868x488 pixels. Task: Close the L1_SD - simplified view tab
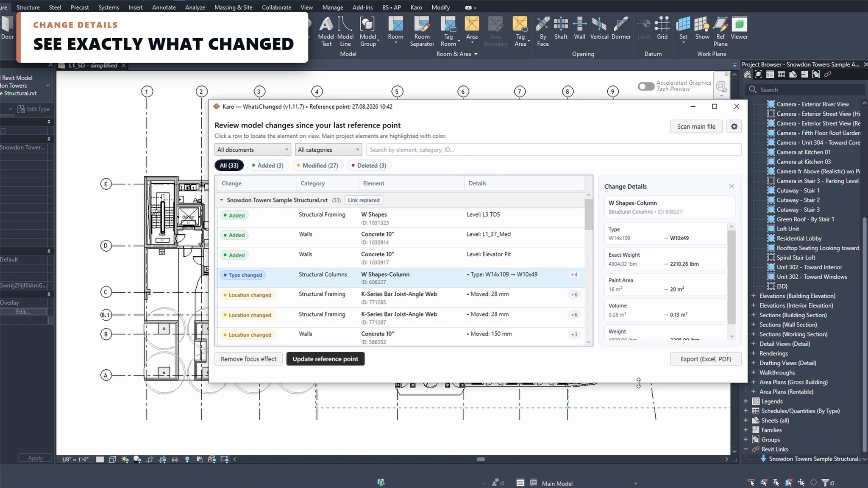[x=123, y=65]
